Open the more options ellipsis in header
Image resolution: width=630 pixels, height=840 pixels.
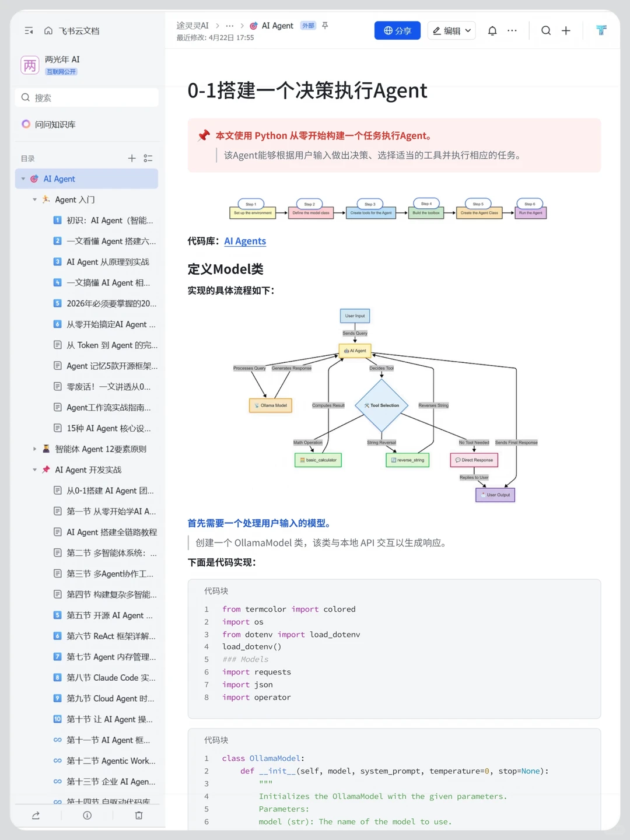pos(512,30)
